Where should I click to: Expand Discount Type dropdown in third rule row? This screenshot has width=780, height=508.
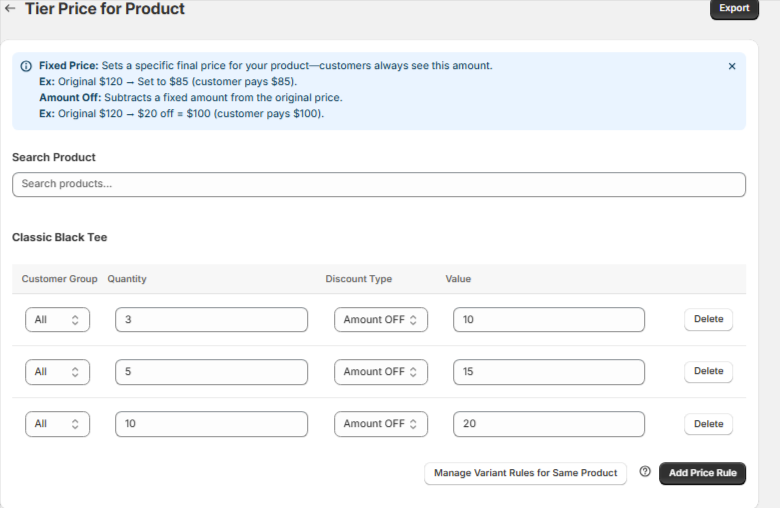(x=381, y=424)
